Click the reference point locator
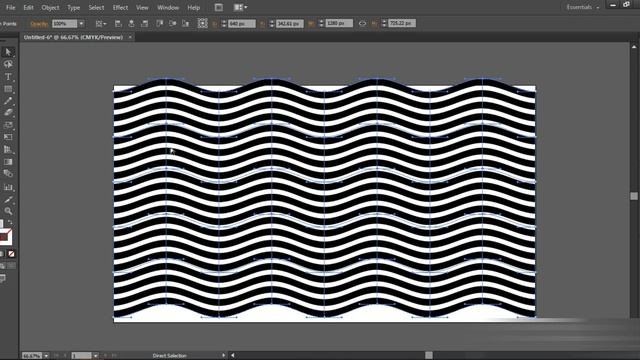This screenshot has height=360, width=640. click(202, 23)
